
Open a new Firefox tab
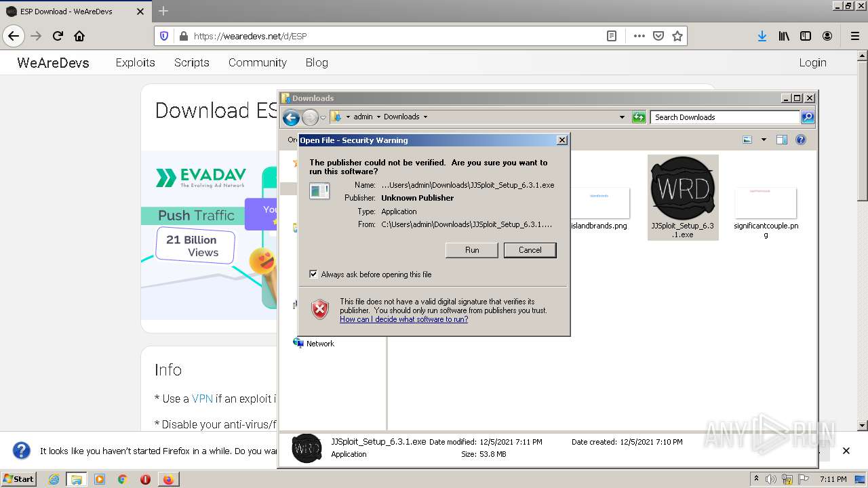coord(163,11)
